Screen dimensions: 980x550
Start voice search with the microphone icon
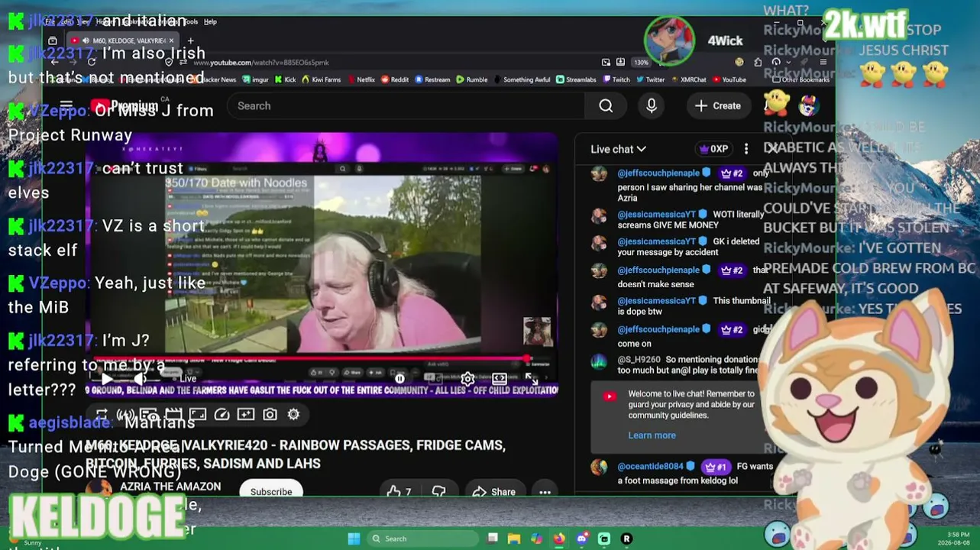click(652, 106)
